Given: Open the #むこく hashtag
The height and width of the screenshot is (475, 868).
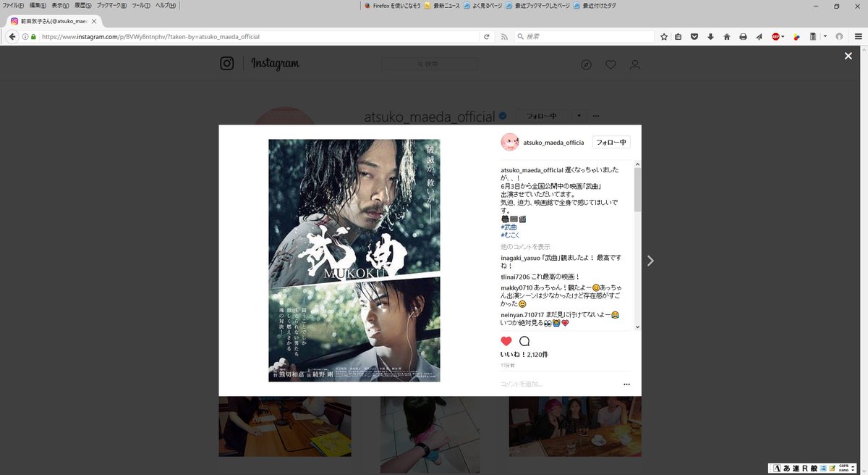Looking at the screenshot, I should (511, 235).
